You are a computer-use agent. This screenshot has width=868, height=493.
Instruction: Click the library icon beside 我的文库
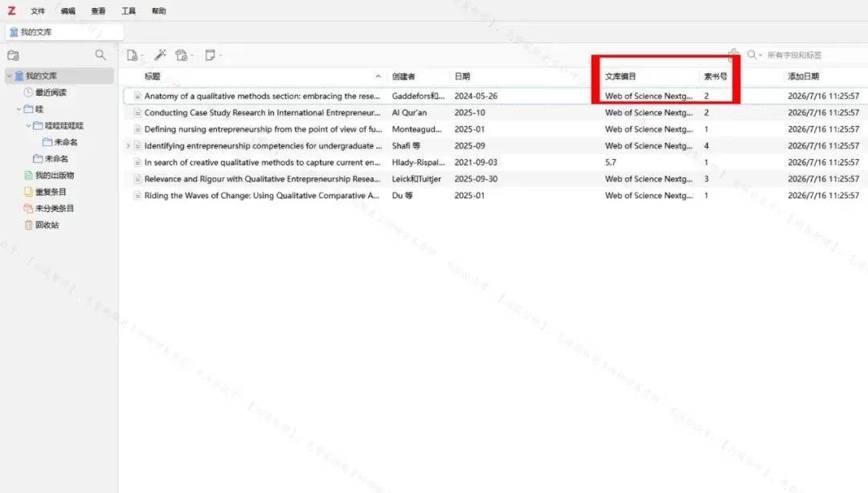point(19,75)
